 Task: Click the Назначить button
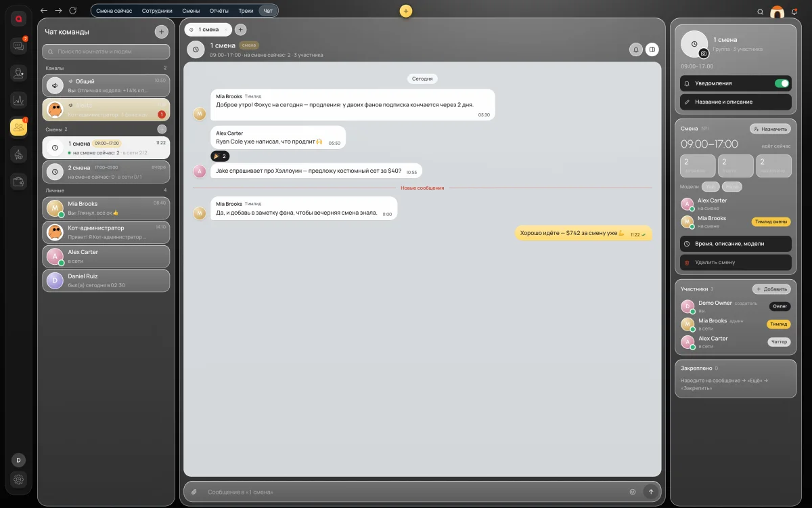coord(770,129)
